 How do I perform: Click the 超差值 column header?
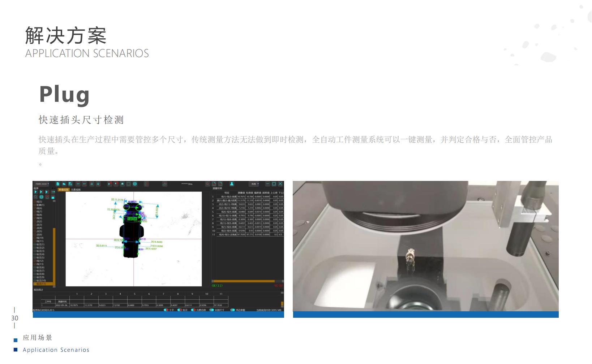[266, 193]
